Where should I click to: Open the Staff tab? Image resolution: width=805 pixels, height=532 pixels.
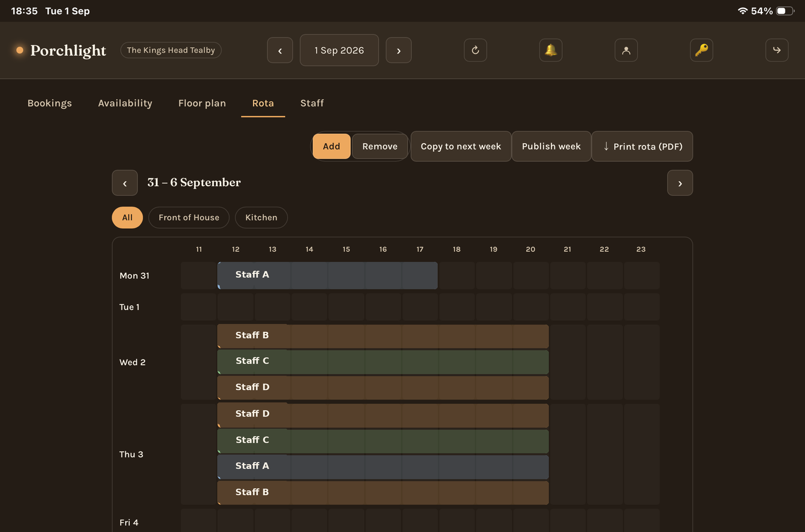(x=312, y=104)
